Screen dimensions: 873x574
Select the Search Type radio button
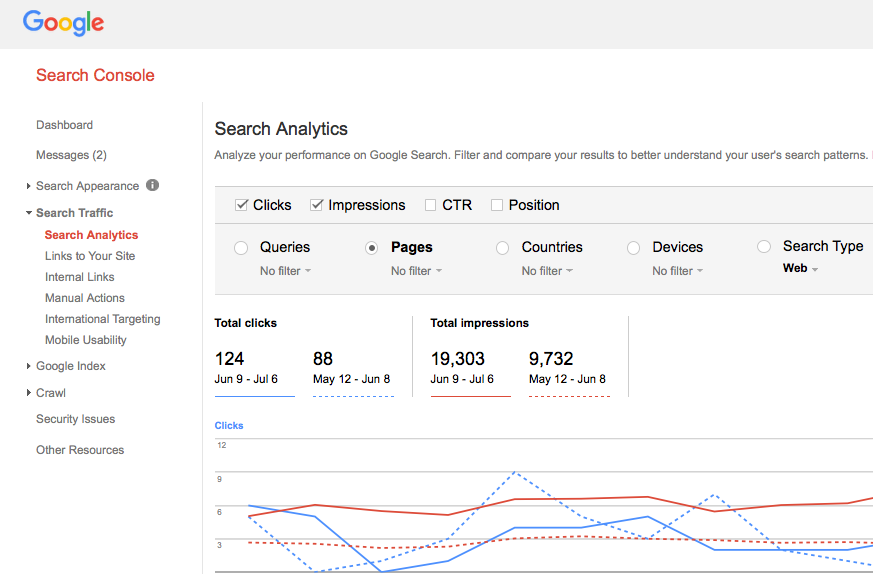(764, 246)
